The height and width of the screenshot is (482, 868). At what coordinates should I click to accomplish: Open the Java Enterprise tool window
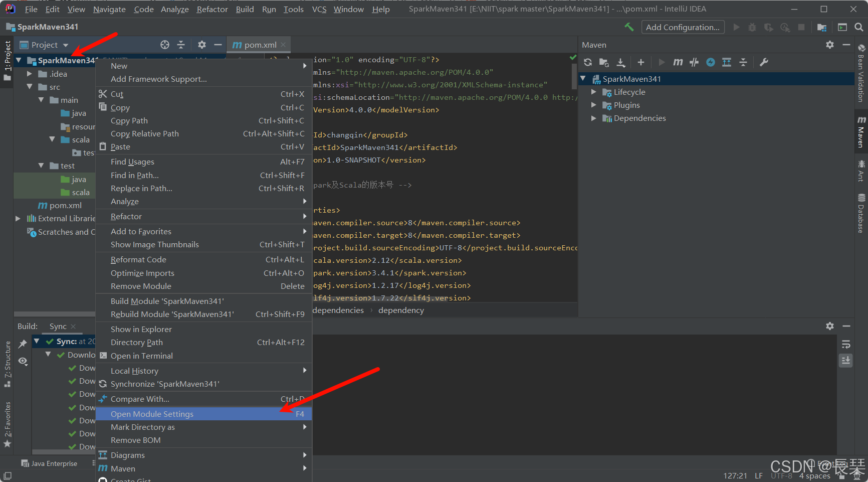[49, 463]
